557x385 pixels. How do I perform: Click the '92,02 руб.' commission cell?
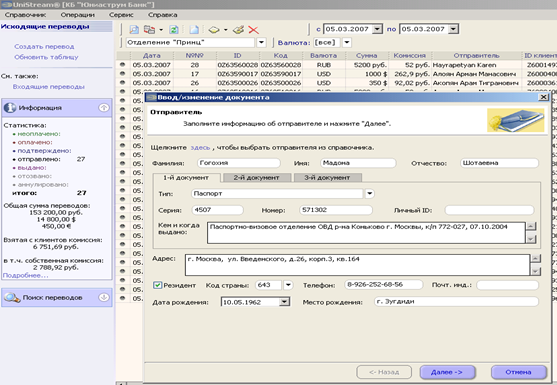click(411, 83)
